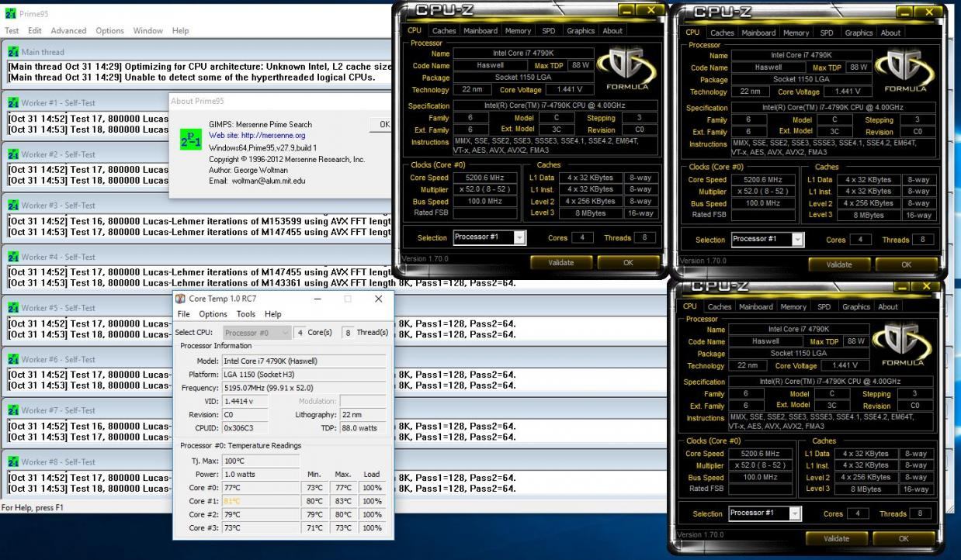
Task: Click the For Help, press F1 status bar text
Action: tap(32, 508)
